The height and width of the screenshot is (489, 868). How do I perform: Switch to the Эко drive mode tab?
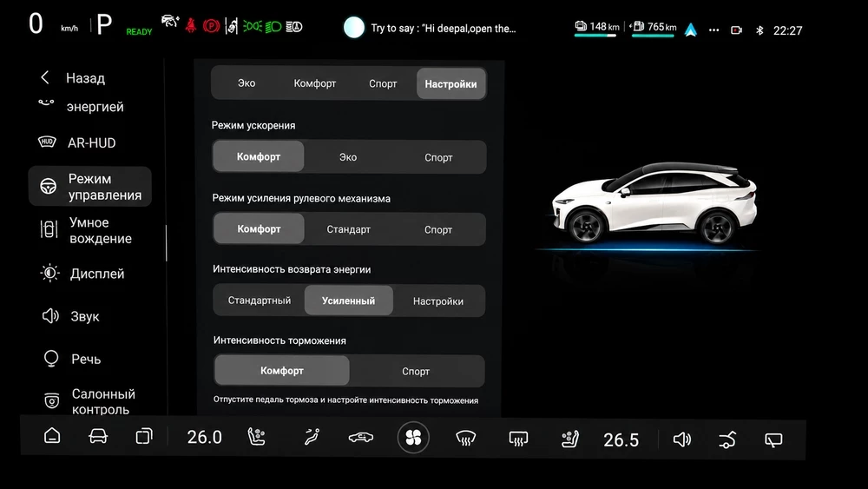[247, 83]
